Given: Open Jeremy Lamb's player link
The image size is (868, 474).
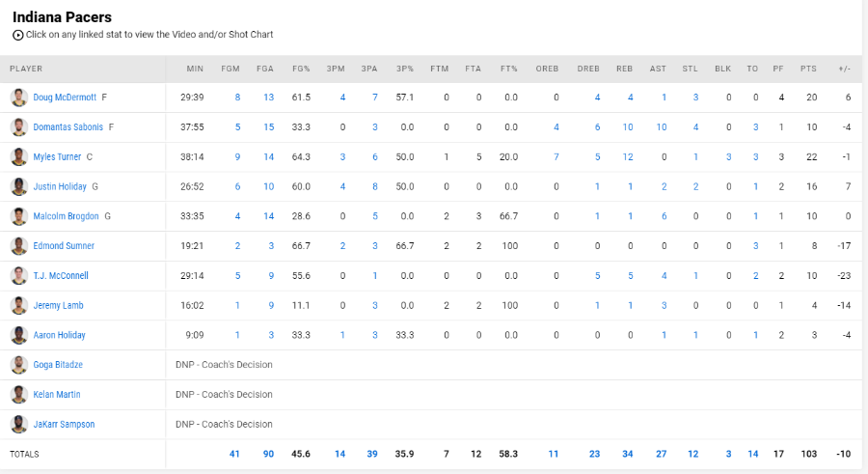Looking at the screenshot, I should tap(58, 305).
